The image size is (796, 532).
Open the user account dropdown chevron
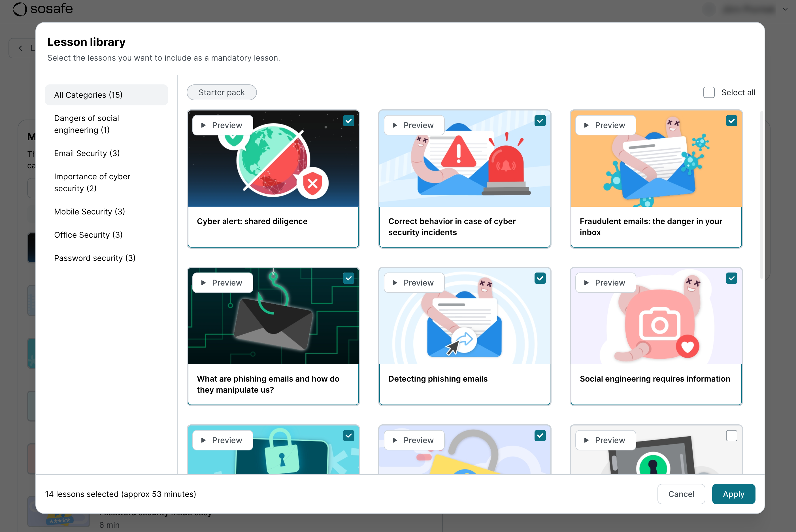pos(785,10)
